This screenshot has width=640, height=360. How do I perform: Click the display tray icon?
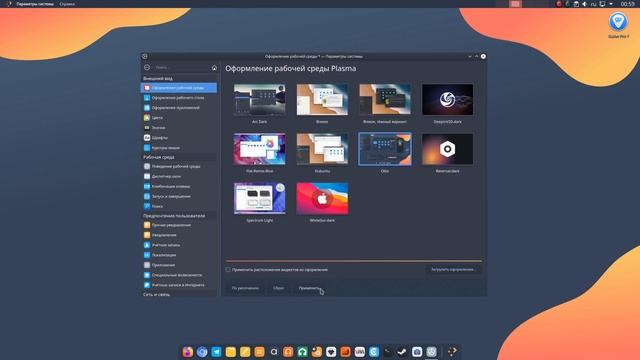tap(602, 4)
